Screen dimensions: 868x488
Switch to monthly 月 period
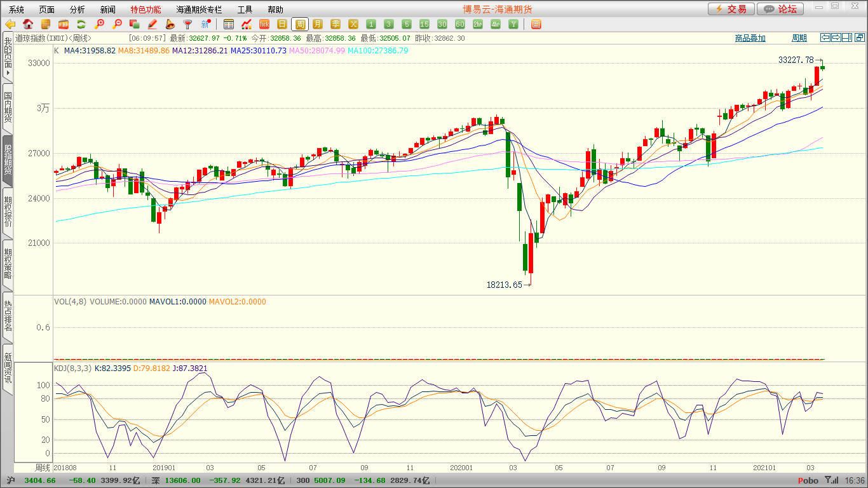[318, 24]
